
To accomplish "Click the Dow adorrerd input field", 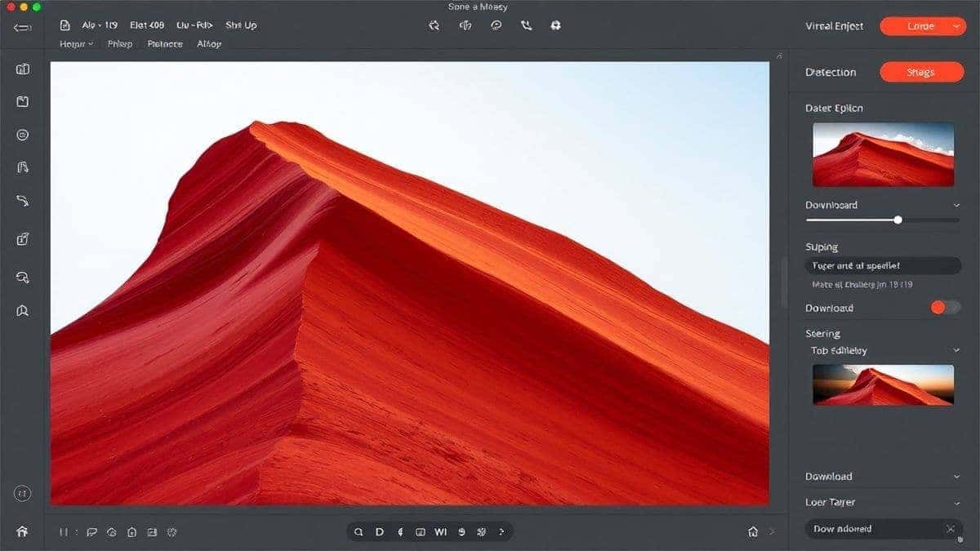I will pos(883,529).
